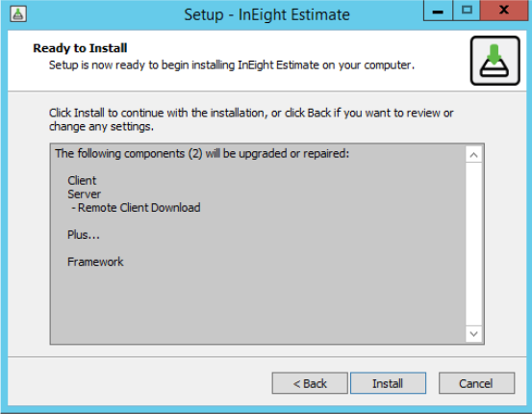Select the Client line in summary box
This screenshot has height=414, width=532.
(x=82, y=180)
